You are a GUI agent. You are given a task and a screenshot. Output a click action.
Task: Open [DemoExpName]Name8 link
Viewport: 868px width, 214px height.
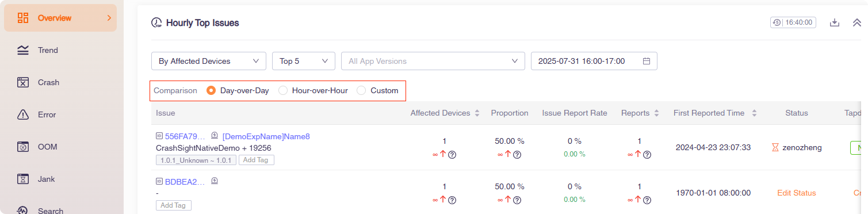(x=266, y=136)
